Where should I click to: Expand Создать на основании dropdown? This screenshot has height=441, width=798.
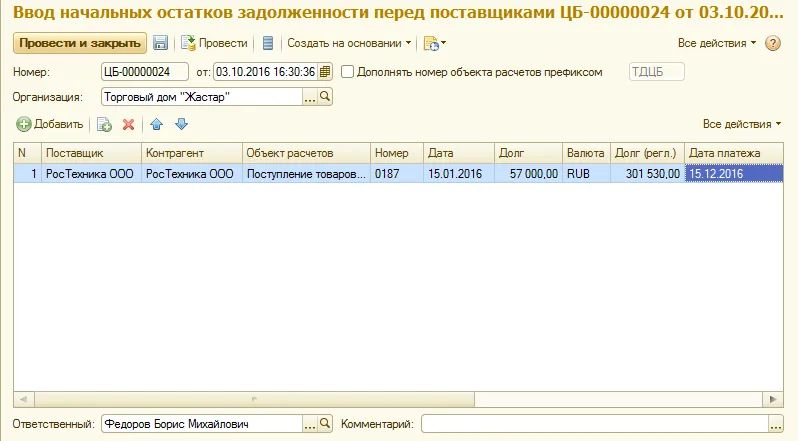pyautogui.click(x=349, y=43)
